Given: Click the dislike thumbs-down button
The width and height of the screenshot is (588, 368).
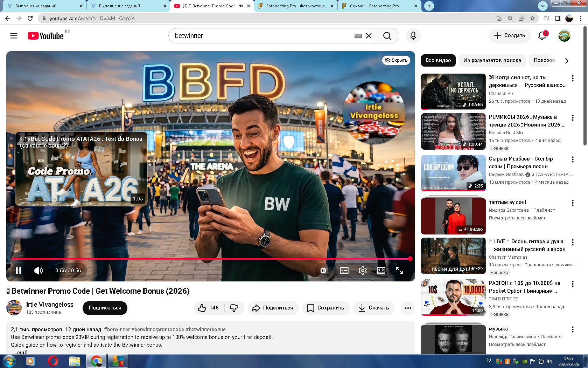Looking at the screenshot, I should 234,308.
